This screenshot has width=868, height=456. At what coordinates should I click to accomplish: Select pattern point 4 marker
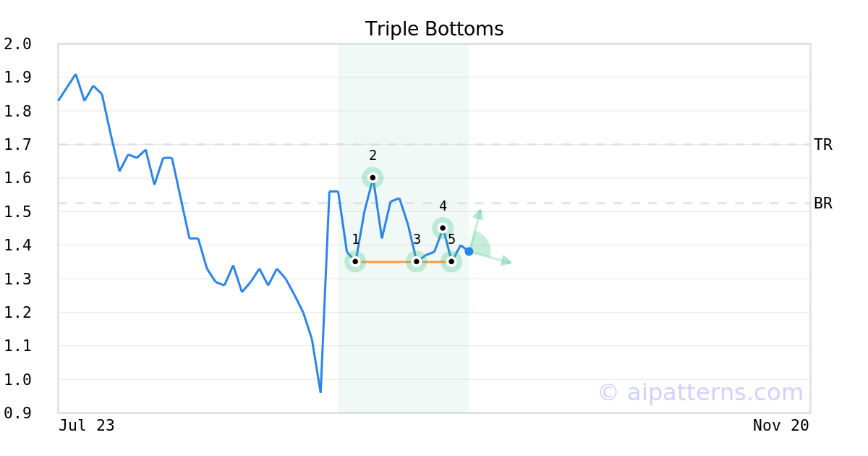443,228
